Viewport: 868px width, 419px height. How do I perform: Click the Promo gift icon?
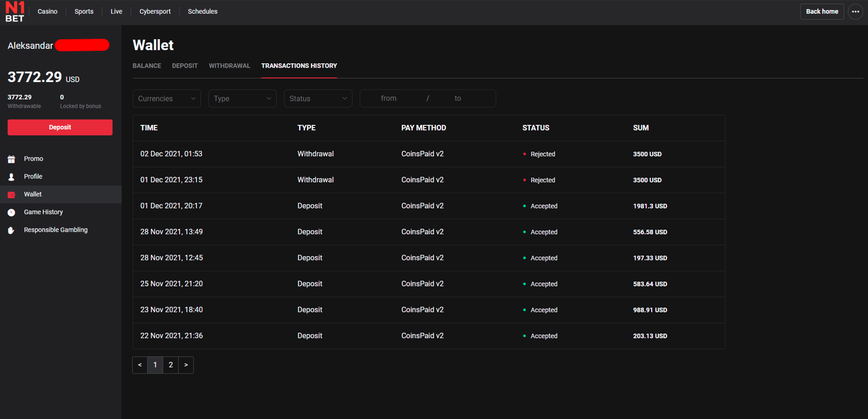coord(11,159)
